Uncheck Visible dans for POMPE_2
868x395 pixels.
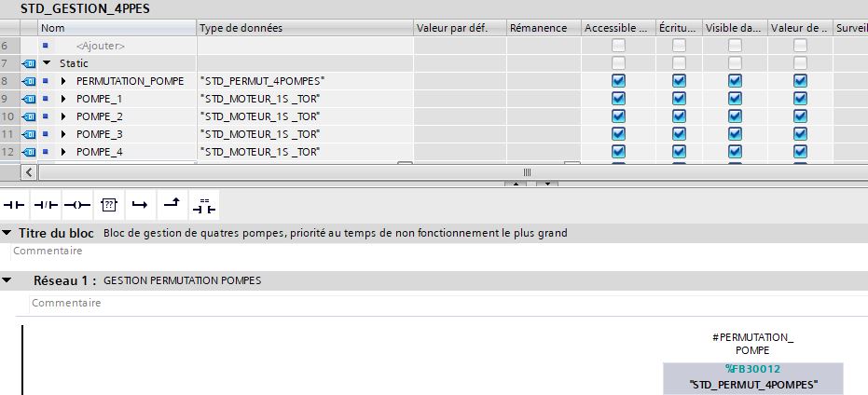(735, 116)
